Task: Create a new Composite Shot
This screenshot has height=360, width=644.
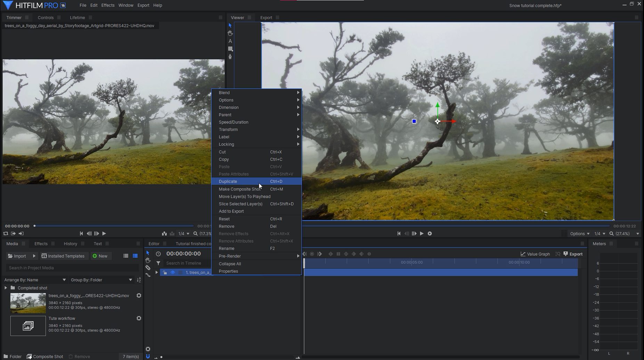Action: (x=45, y=357)
